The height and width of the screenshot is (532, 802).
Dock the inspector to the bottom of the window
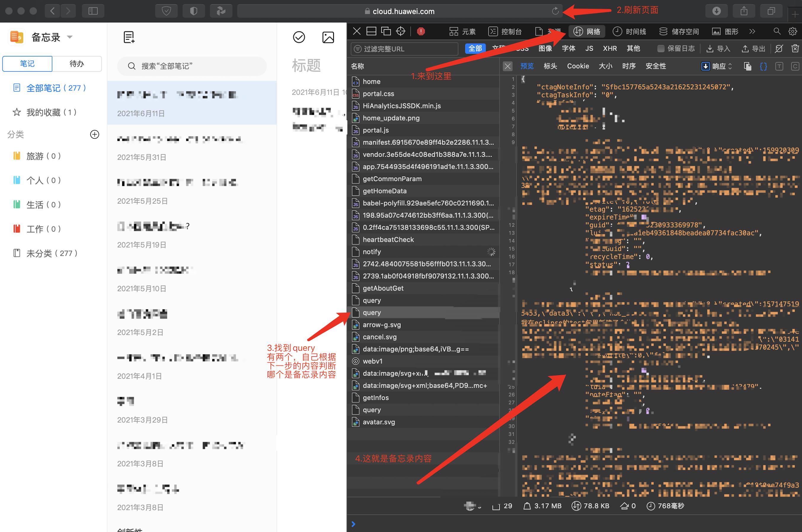tap(371, 31)
